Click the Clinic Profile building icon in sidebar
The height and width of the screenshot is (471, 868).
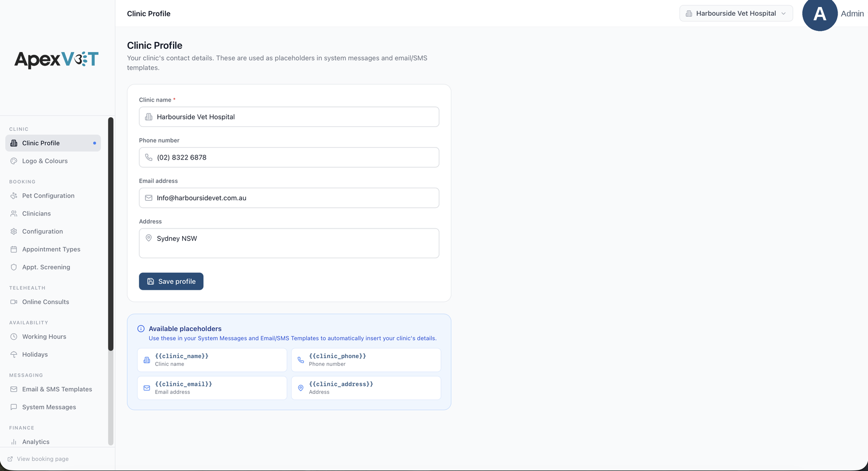pos(14,143)
